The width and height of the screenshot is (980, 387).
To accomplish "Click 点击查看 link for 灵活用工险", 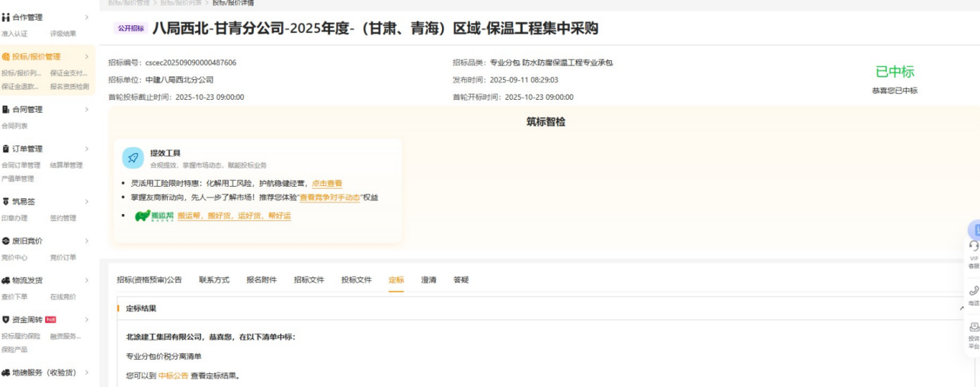I will pos(327,184).
